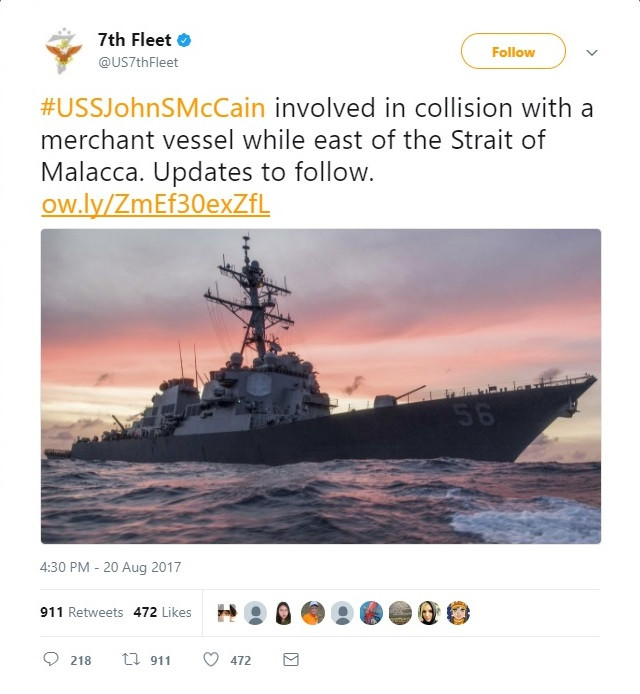View the 472 Likes list
This screenshot has height=694, width=640.
click(162, 612)
